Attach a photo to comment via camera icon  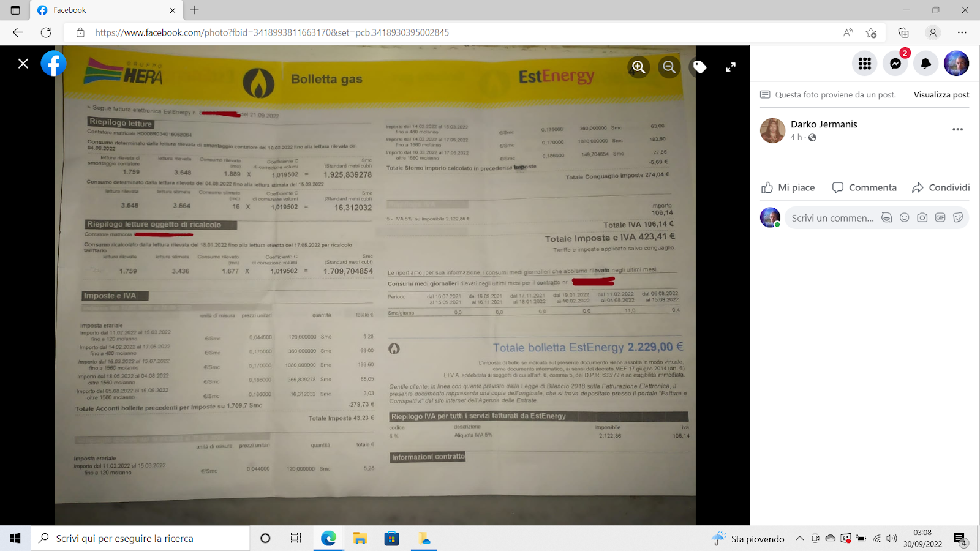pyautogui.click(x=922, y=218)
